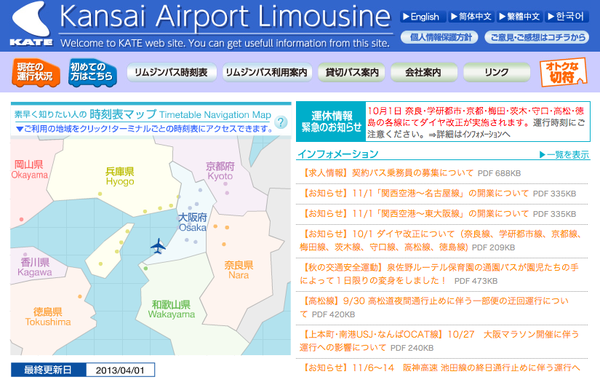Open orange 現在の運行状況 bus icon
Screen dimensions: 600x385
click(36, 72)
